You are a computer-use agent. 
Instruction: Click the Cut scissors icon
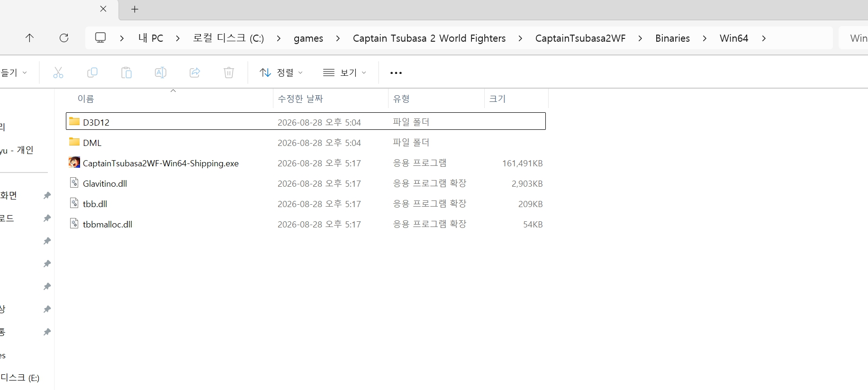58,73
